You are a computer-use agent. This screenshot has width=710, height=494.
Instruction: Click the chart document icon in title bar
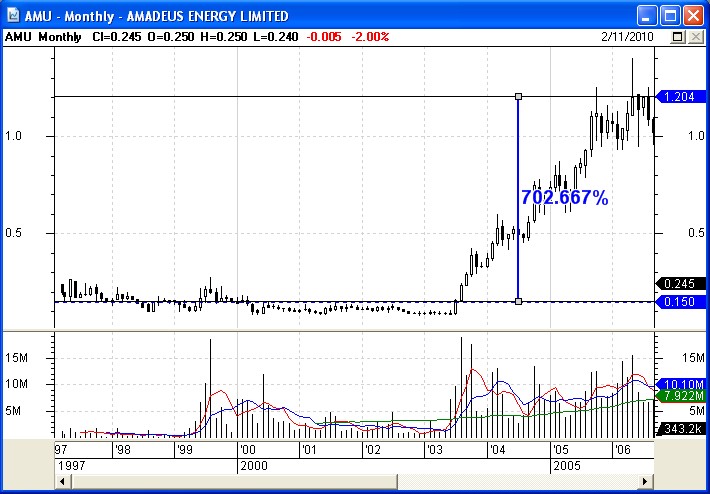pyautogui.click(x=13, y=16)
